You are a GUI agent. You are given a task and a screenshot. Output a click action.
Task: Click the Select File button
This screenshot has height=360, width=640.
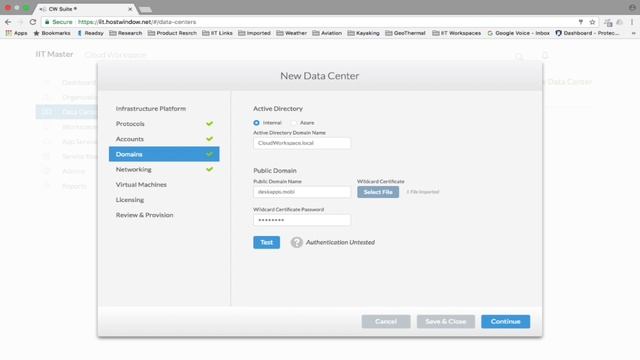(x=378, y=192)
